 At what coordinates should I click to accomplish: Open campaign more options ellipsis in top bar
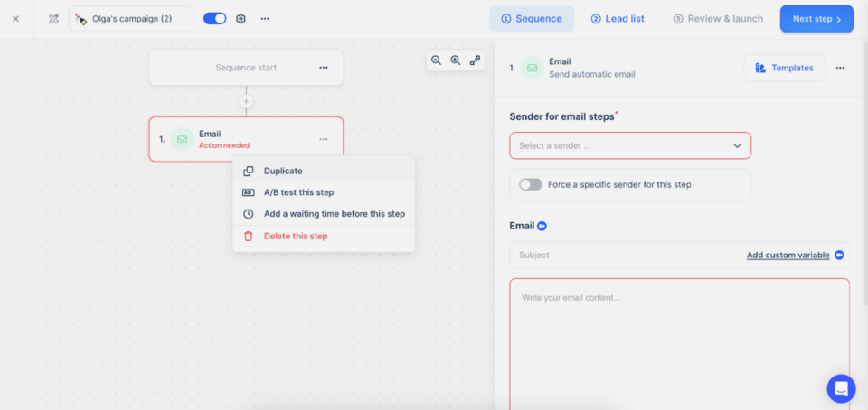tap(265, 19)
